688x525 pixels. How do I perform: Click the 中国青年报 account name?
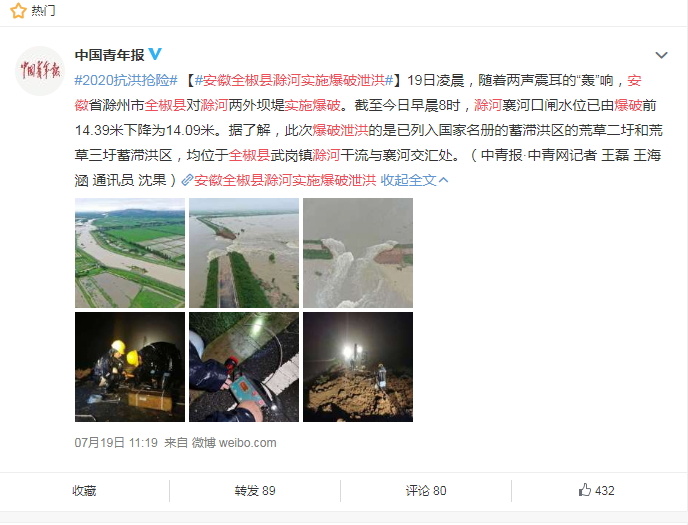(x=110, y=55)
